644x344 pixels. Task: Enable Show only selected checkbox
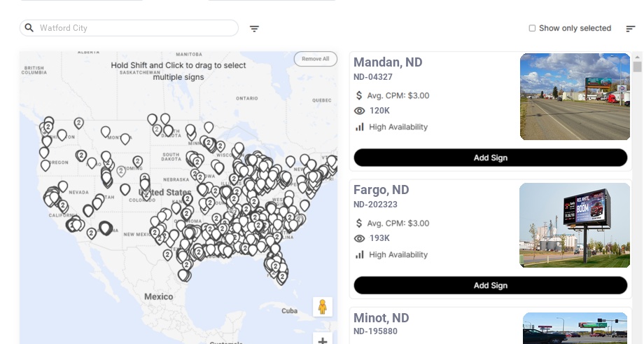[x=532, y=29]
